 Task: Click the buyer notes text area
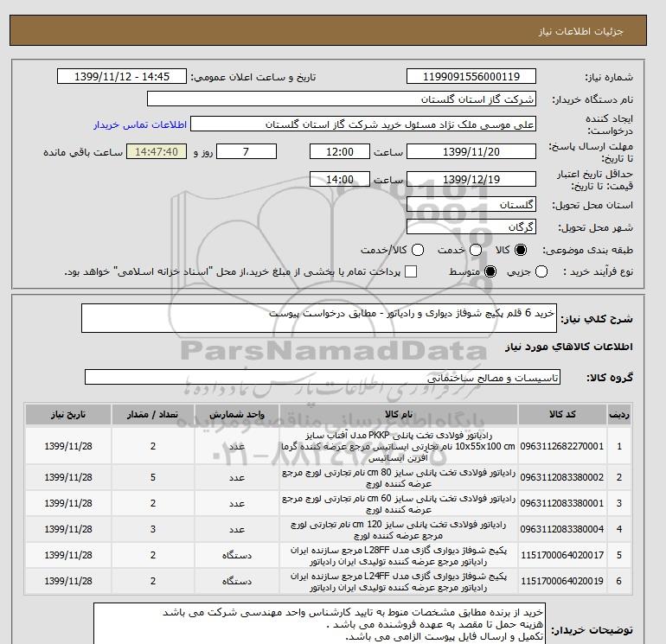click(x=319, y=624)
